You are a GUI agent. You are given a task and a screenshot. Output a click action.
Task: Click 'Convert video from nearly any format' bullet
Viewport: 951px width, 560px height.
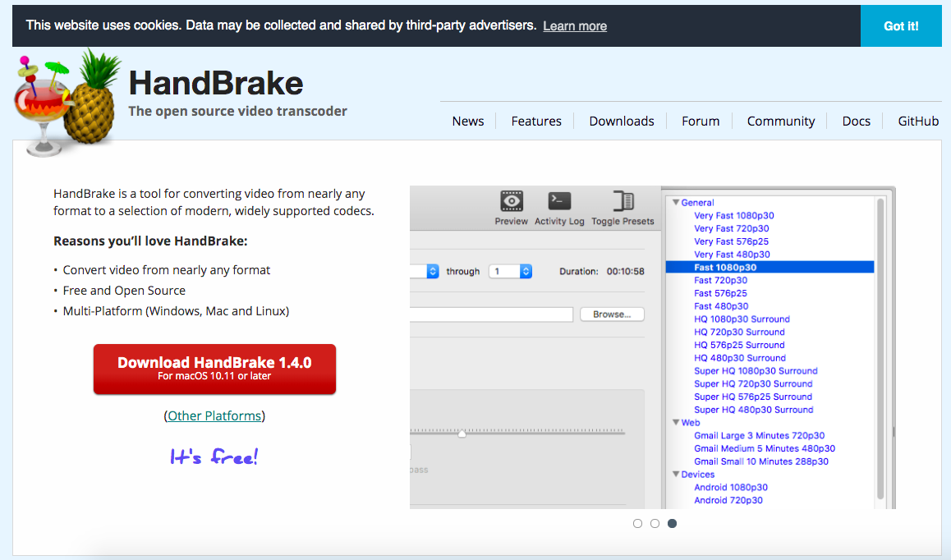[167, 270]
